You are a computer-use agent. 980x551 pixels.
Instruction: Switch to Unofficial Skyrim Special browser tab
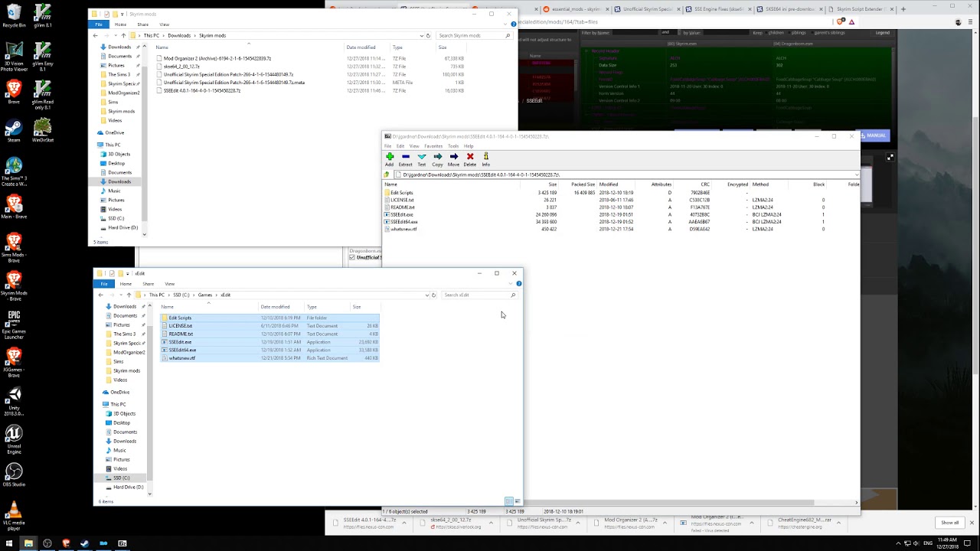647,9
